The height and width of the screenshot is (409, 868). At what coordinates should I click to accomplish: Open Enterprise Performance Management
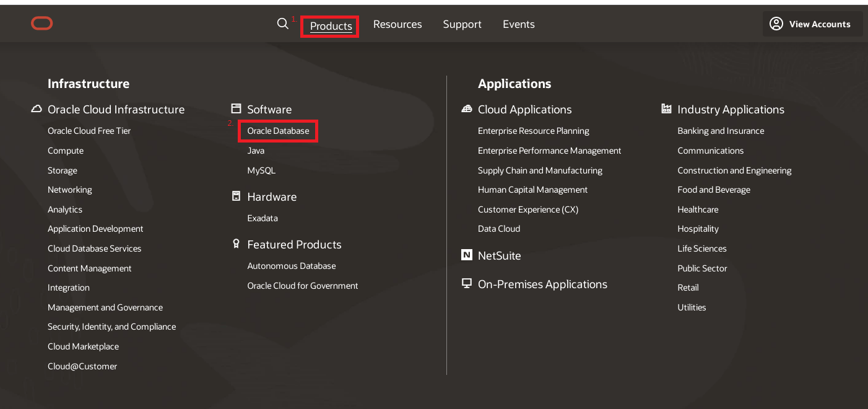[x=550, y=151]
